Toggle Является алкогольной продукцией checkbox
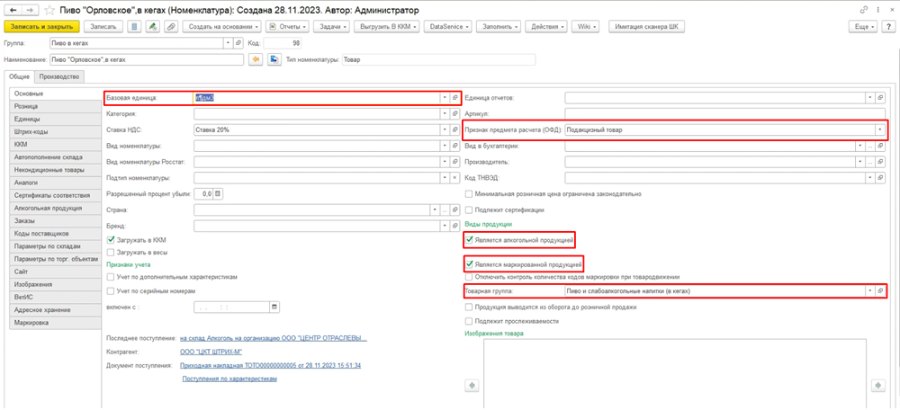Viewport: 900px width, 410px height. click(470, 240)
